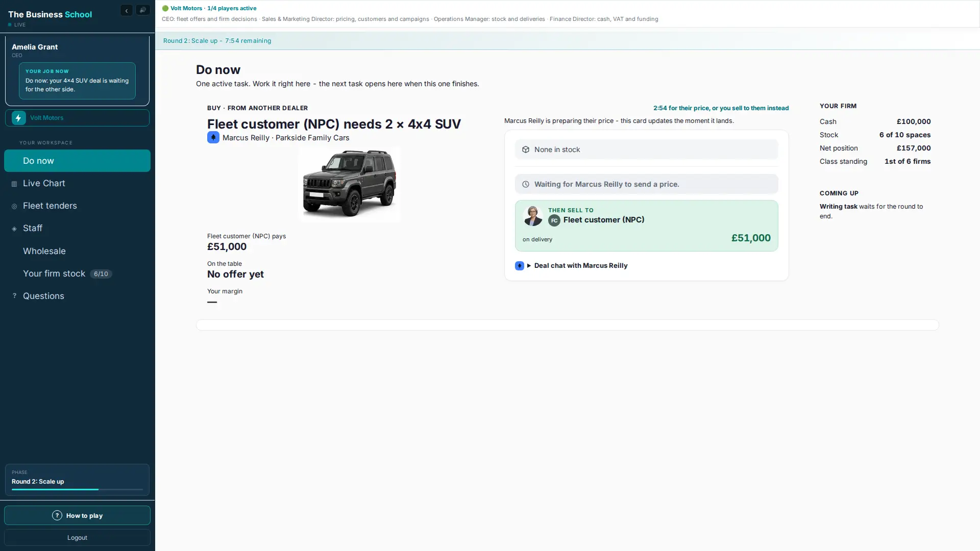Expand the Deal chat with Marcus Reilly
The height and width of the screenshot is (551, 980).
577,266
